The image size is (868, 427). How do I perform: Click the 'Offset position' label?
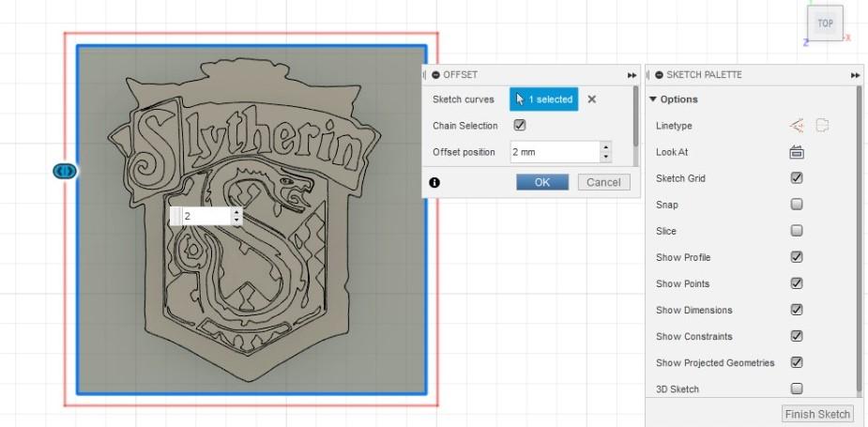tap(464, 152)
